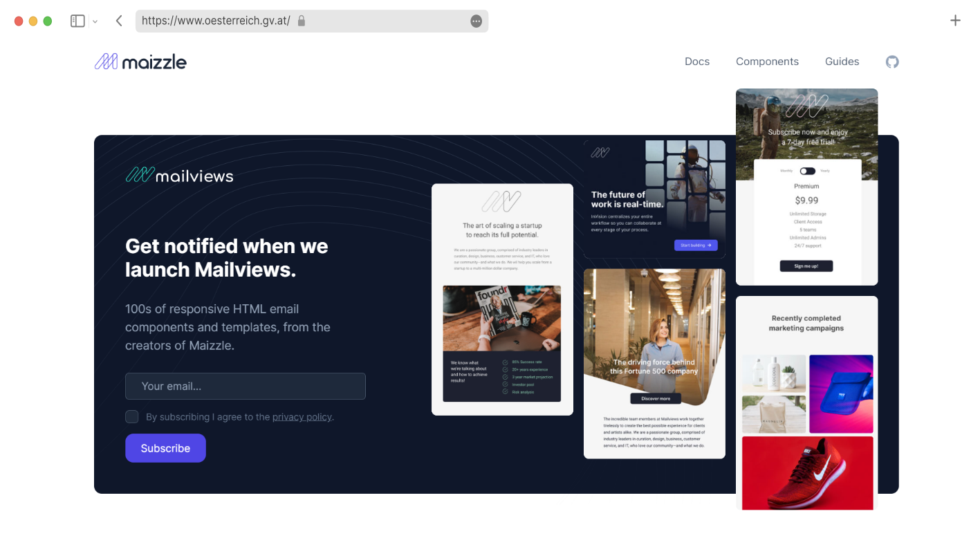980x538 pixels.
Task: Open the GitHub icon link
Action: [x=892, y=62]
